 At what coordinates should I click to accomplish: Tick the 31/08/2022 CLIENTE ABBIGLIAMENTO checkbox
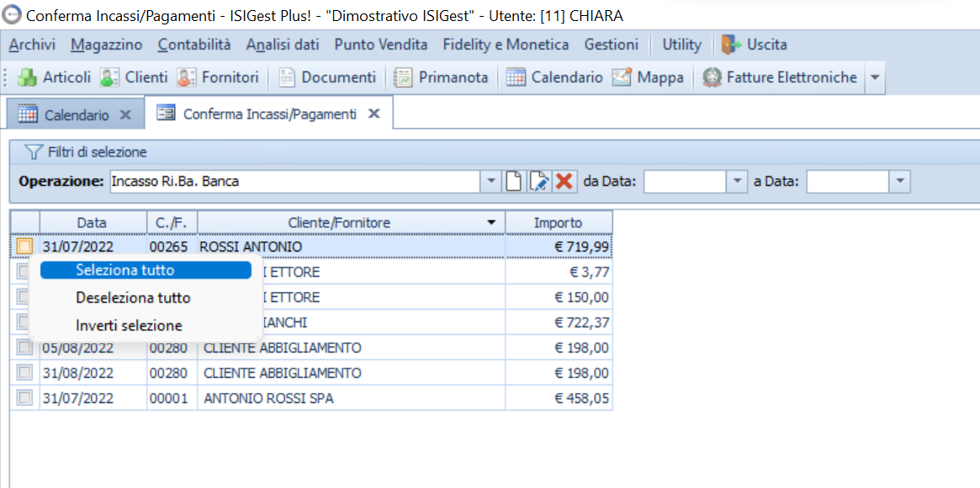25,373
